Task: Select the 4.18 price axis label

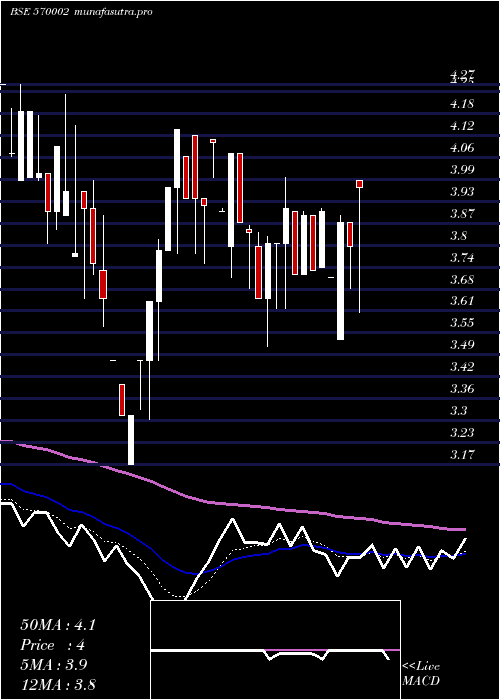Action: pyautogui.click(x=462, y=104)
